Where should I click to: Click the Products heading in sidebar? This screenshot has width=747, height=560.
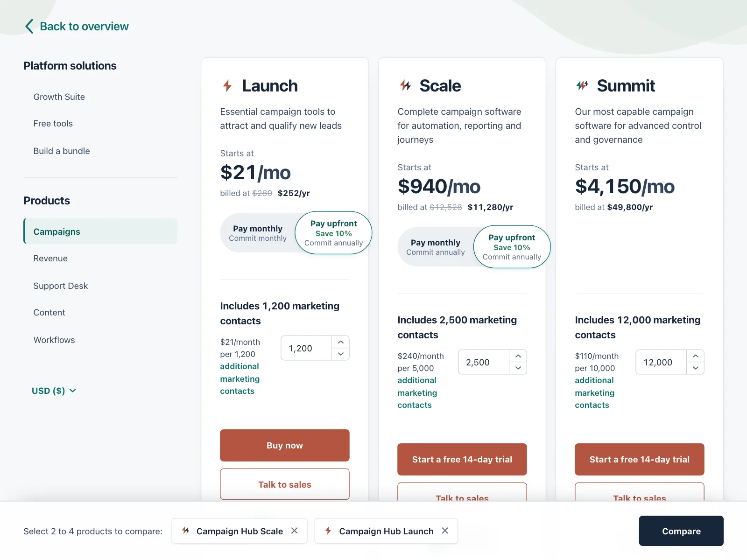(x=47, y=201)
